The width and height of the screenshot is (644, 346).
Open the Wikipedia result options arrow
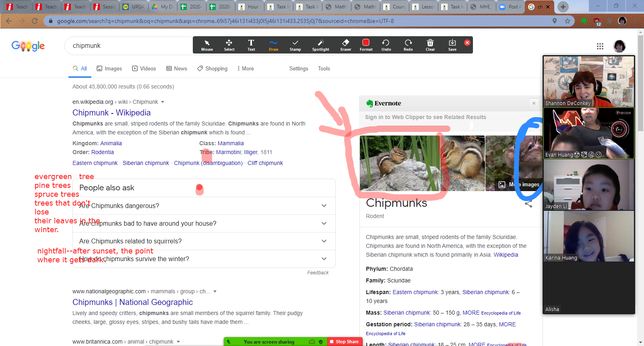pyautogui.click(x=163, y=102)
